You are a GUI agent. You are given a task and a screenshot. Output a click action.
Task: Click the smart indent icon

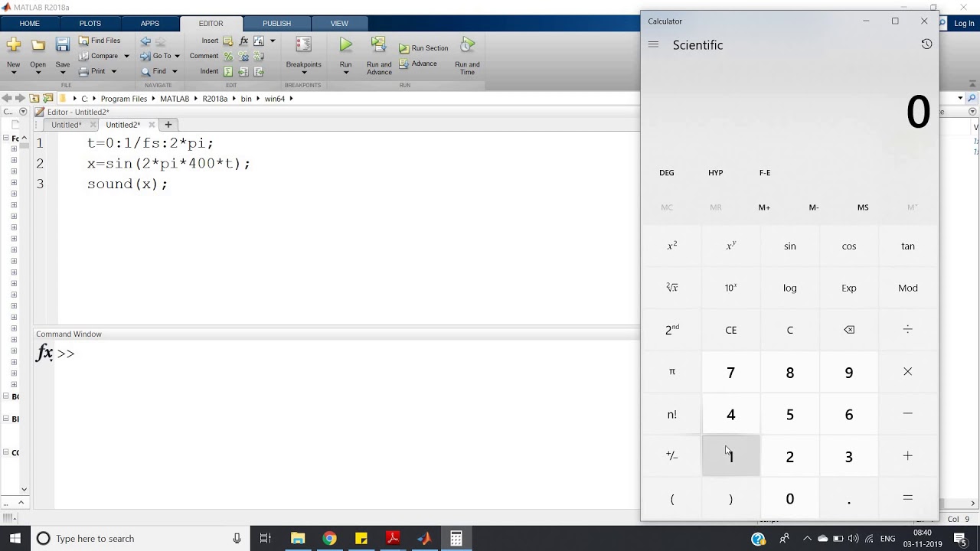pos(228,71)
